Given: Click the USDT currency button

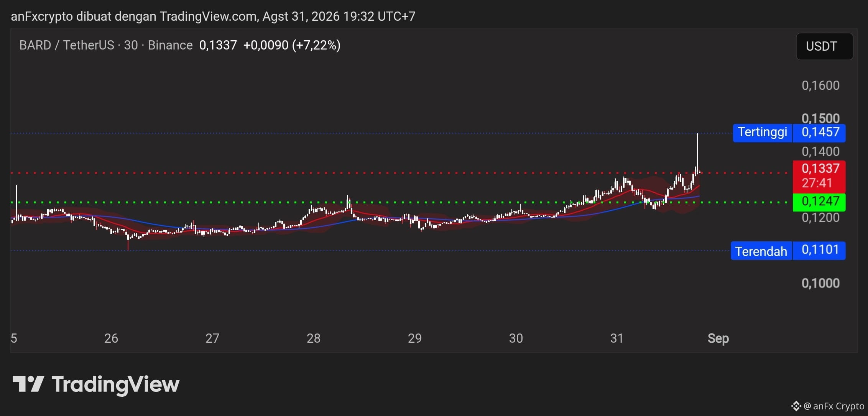Looking at the screenshot, I should (824, 46).
